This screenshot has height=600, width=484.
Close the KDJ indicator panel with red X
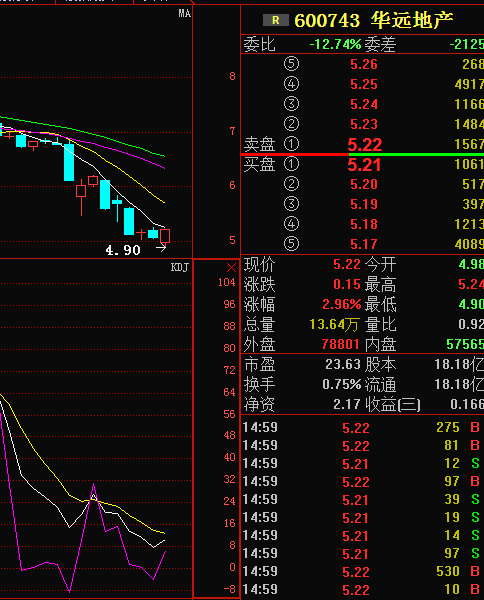[231, 267]
